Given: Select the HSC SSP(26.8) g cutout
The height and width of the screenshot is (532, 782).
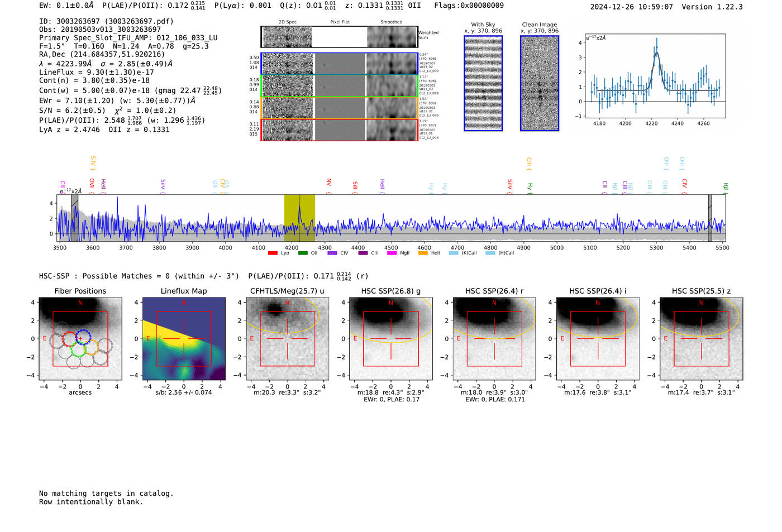Looking at the screenshot, I should (391, 339).
